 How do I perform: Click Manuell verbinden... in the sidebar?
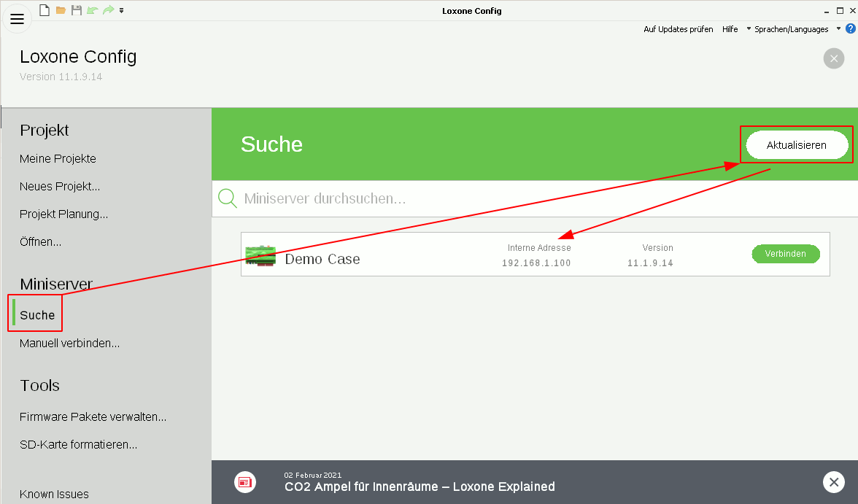click(69, 343)
